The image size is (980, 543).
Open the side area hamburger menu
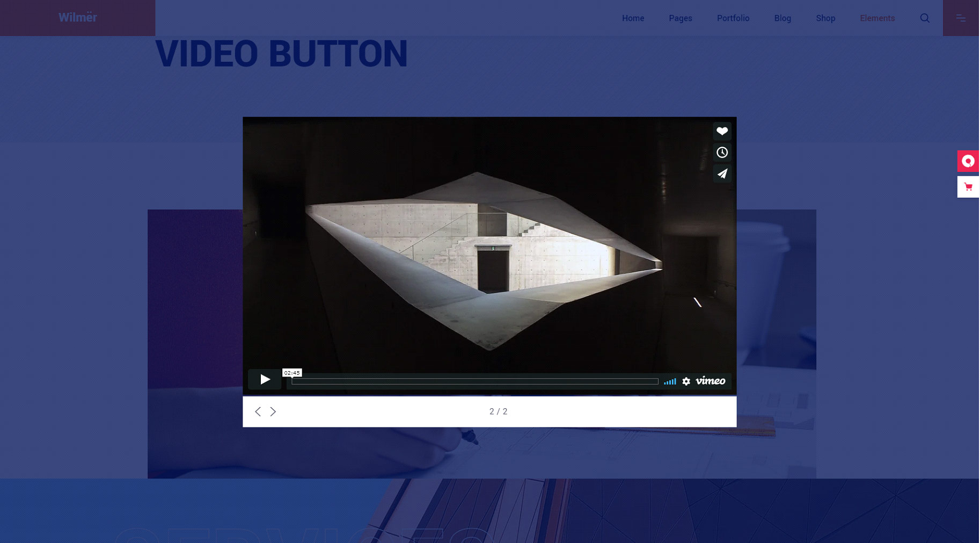click(961, 18)
